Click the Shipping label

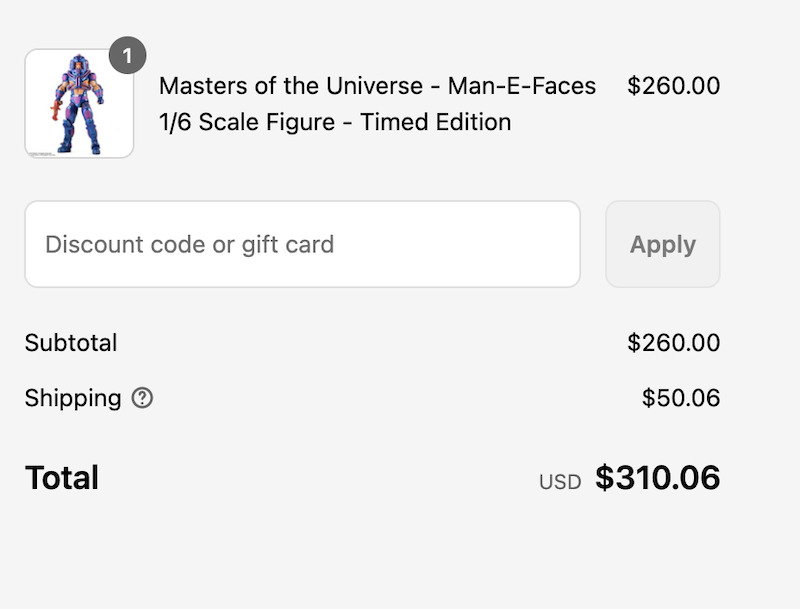pyautogui.click(x=73, y=398)
